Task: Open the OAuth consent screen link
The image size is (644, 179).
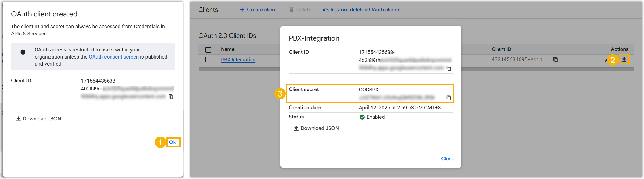Action: [x=113, y=57]
